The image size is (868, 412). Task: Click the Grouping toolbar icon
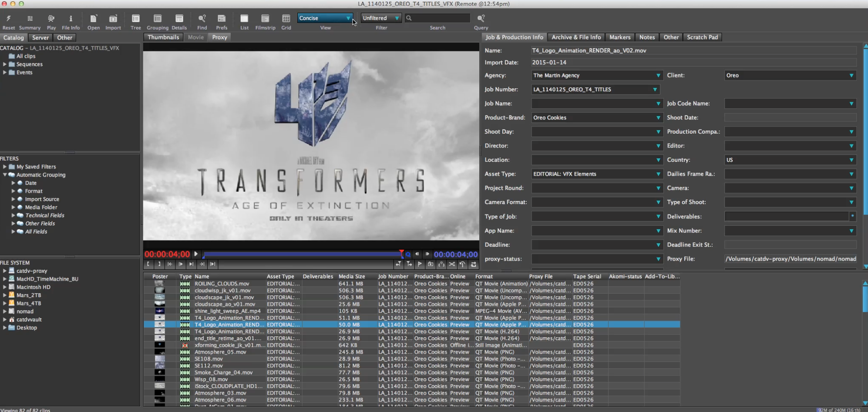(158, 18)
